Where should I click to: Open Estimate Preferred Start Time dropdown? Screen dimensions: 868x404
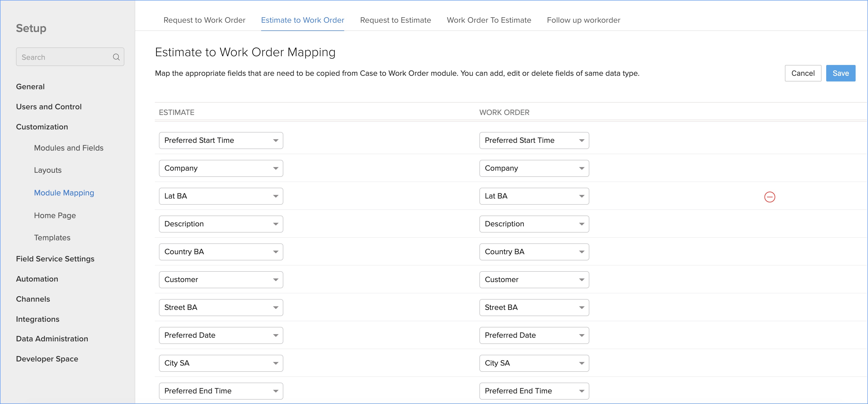coord(221,141)
